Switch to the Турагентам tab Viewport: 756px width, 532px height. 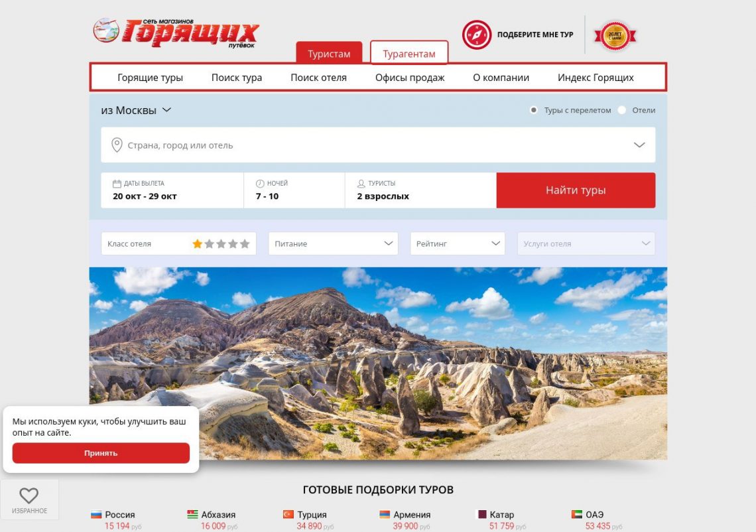tap(409, 53)
